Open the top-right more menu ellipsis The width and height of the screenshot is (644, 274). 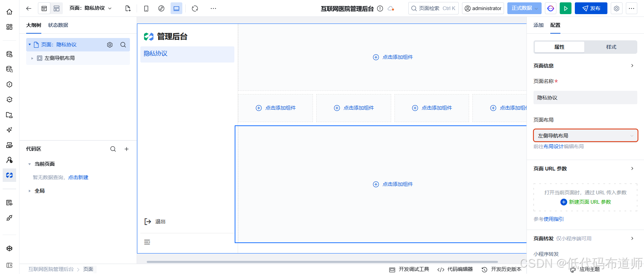point(632,8)
